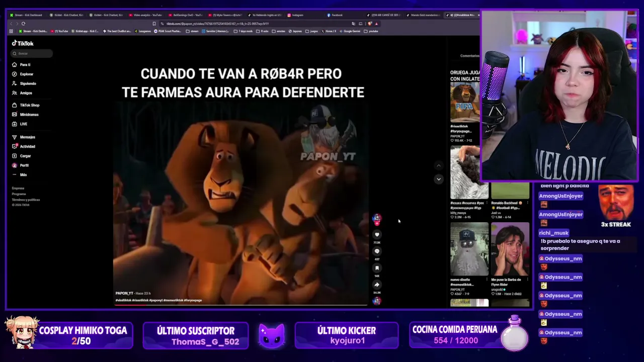Open Términos y políticas footer link
The width and height of the screenshot is (644, 362).
26,200
